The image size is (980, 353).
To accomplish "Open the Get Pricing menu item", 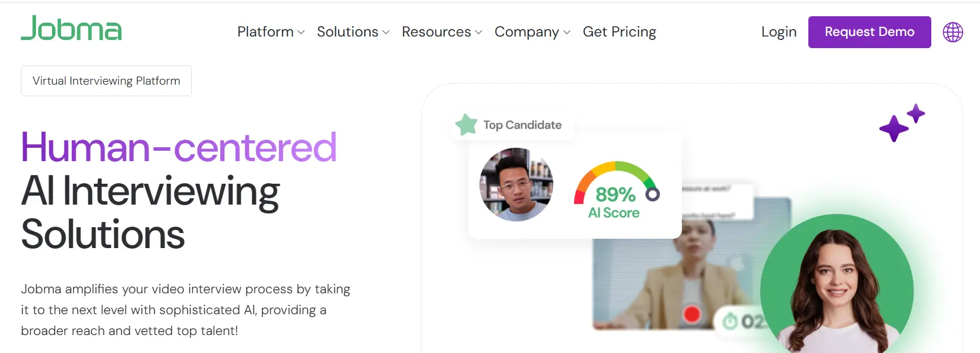I will [x=619, y=32].
